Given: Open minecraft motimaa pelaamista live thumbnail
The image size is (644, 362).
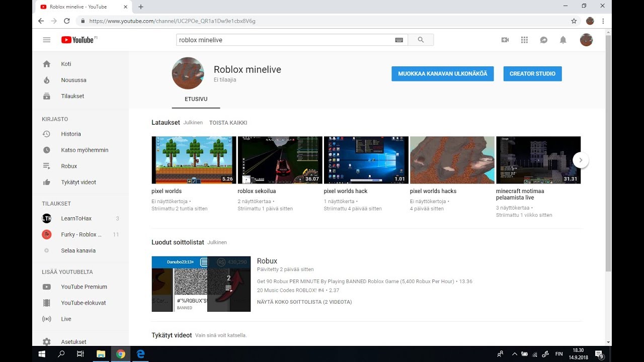Looking at the screenshot, I should [x=538, y=160].
